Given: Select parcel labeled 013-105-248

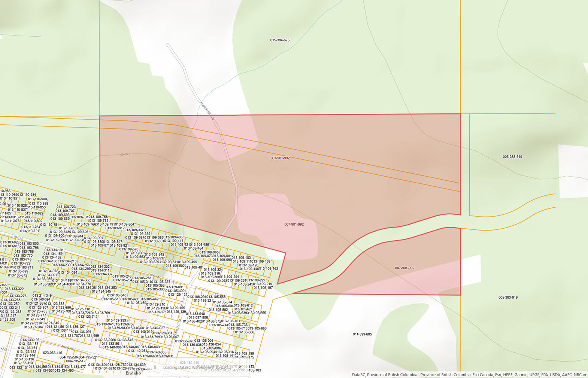Looking at the screenshot, I should tap(122, 276).
